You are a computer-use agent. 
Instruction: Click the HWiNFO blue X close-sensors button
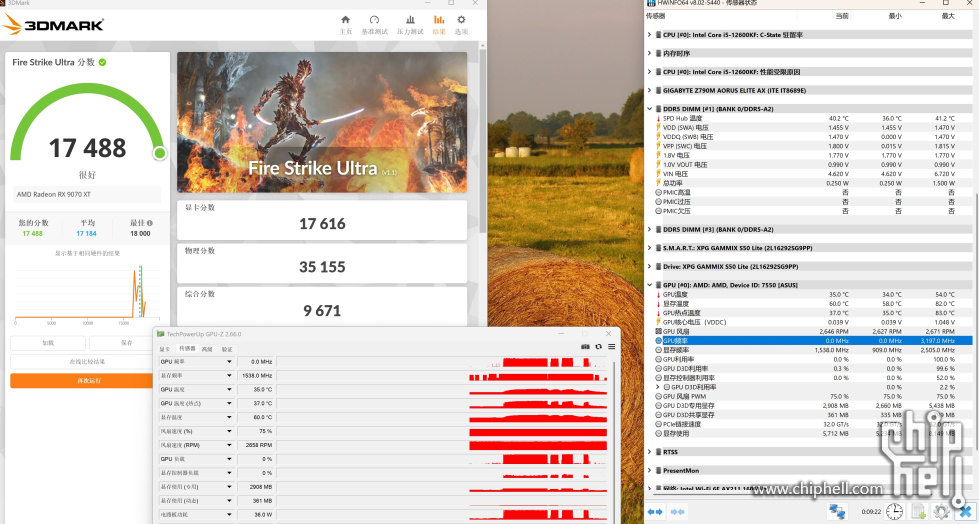tap(965, 512)
